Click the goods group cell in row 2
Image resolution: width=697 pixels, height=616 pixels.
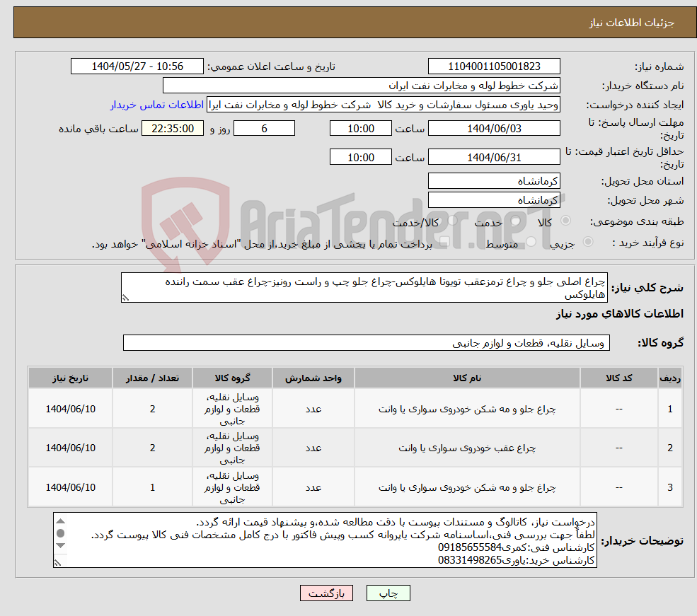[x=232, y=448]
